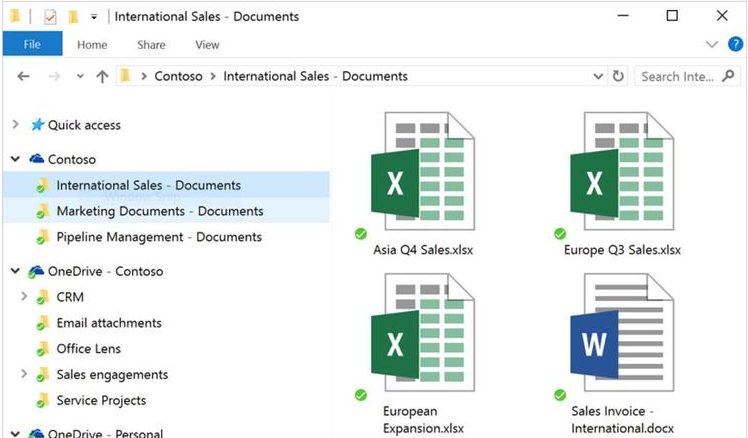This screenshot has height=438, width=748.
Task: Expand the ribbon with the chevron
Action: pos(711,44)
